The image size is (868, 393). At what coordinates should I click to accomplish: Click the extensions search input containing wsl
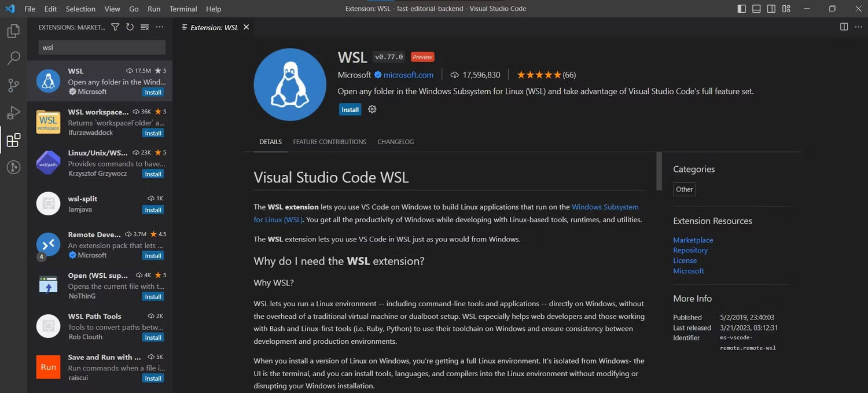(x=100, y=47)
